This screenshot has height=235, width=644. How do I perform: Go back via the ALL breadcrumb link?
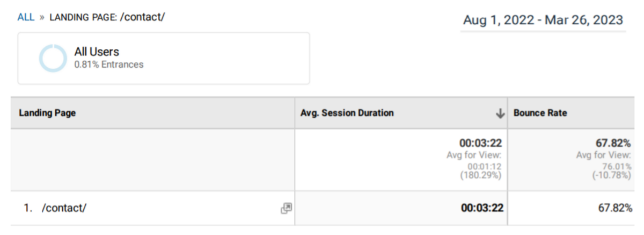pos(26,17)
